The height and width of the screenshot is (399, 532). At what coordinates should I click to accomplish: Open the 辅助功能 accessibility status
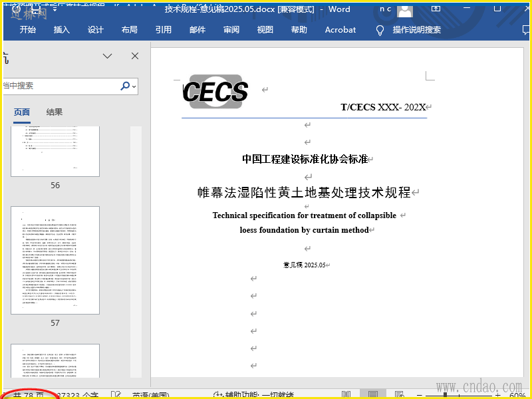pyautogui.click(x=253, y=396)
